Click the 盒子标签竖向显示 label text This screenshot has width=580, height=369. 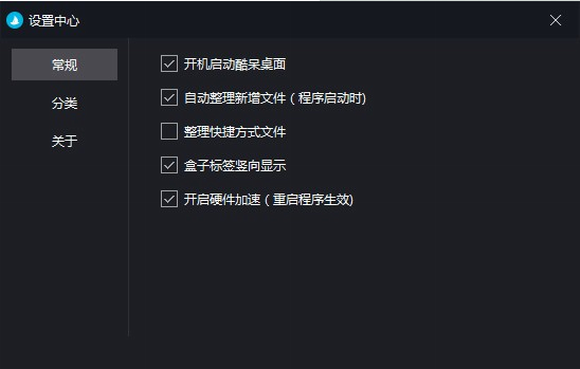(x=235, y=165)
